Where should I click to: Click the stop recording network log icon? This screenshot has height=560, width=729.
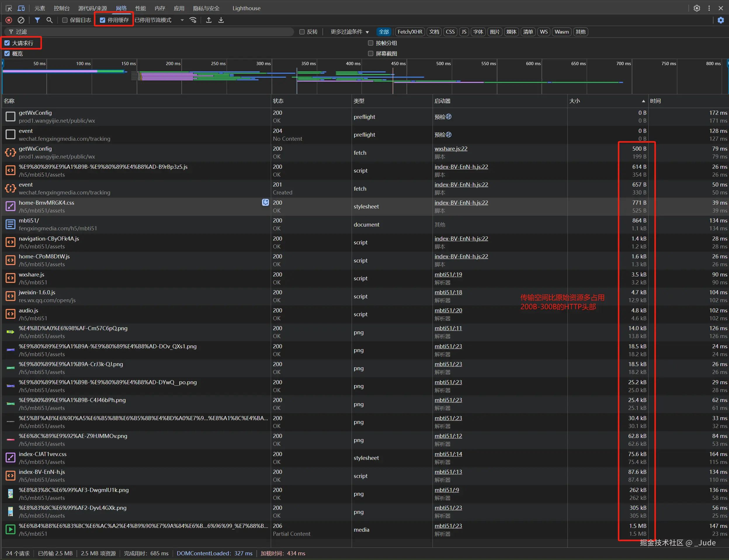9,20
